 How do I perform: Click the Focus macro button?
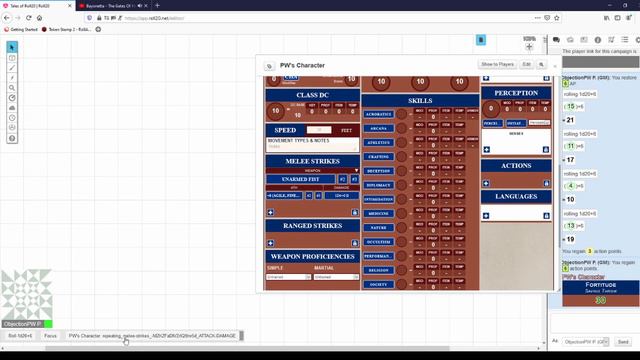point(50,336)
